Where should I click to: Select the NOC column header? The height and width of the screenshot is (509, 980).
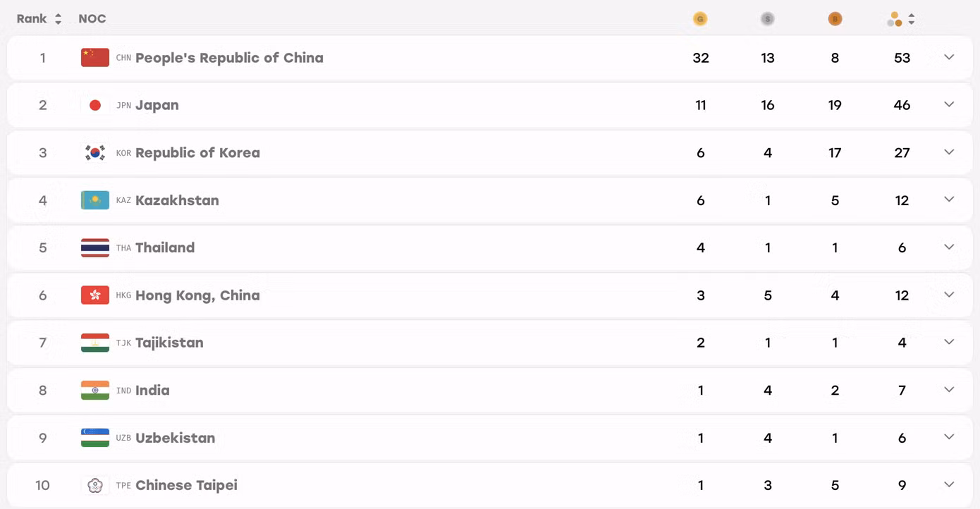point(92,19)
